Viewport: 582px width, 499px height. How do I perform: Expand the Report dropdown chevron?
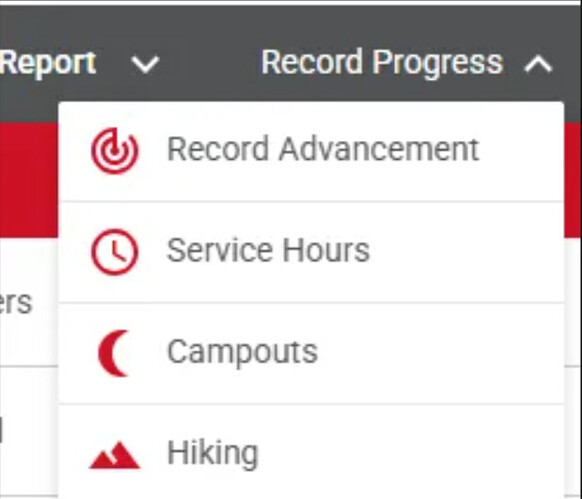[146, 64]
